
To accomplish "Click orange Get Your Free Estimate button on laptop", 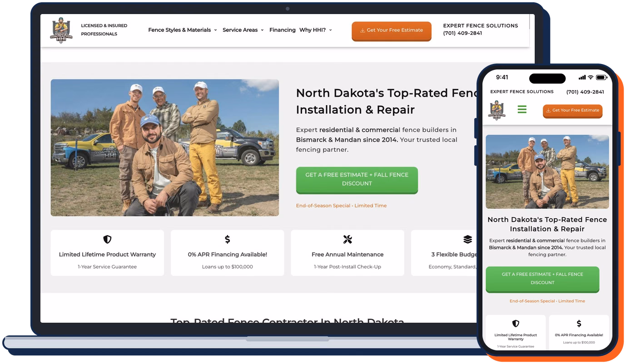I will 392,30.
